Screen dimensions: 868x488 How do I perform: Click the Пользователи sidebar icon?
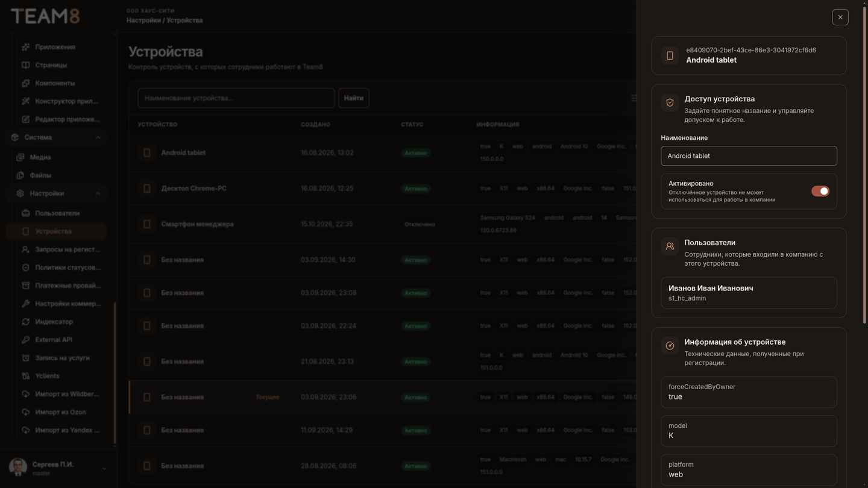tap(25, 213)
